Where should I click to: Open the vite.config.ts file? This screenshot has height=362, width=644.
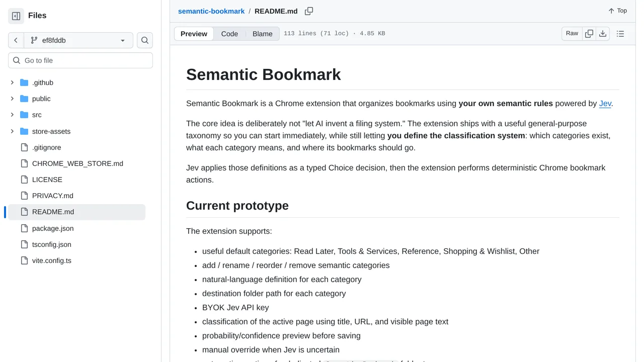[x=52, y=260]
